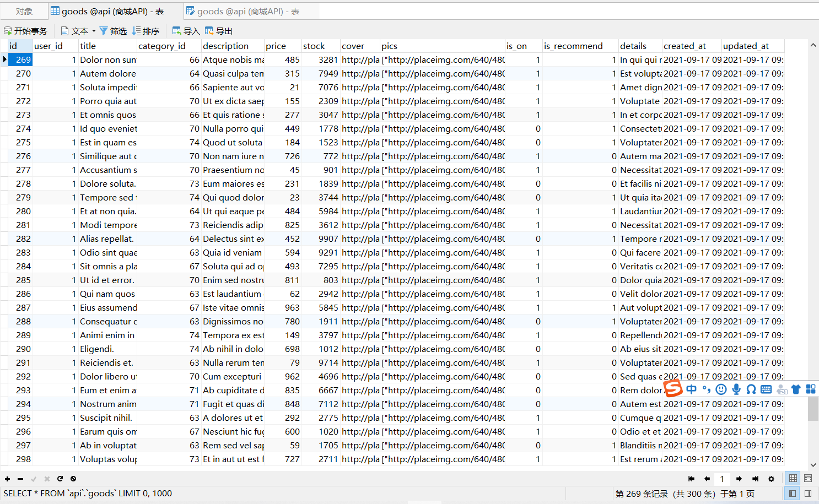This screenshot has height=504, width=819.
Task: Click 开始事务 to begin a transaction
Action: 25,31
